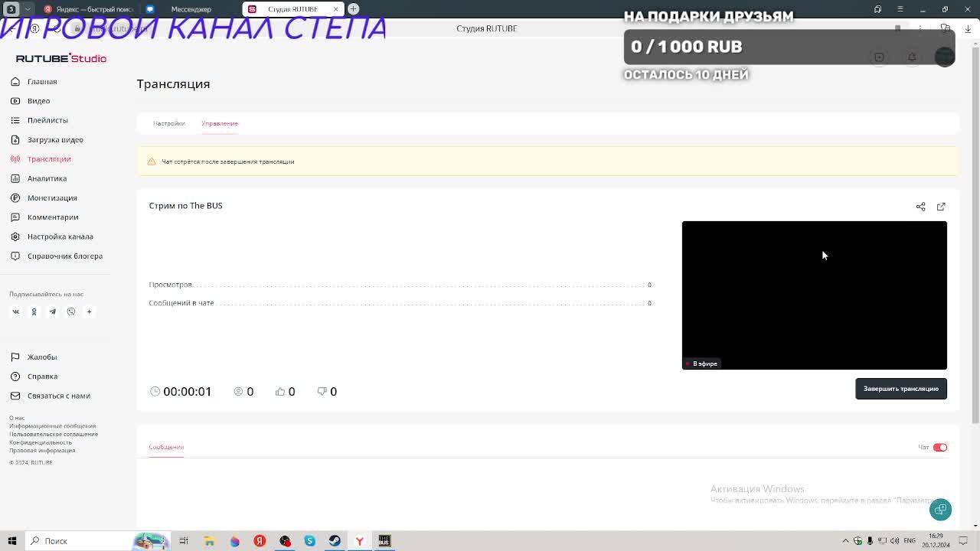Open Связаться с нами
Screen dimensions: 980x551
click(59, 396)
